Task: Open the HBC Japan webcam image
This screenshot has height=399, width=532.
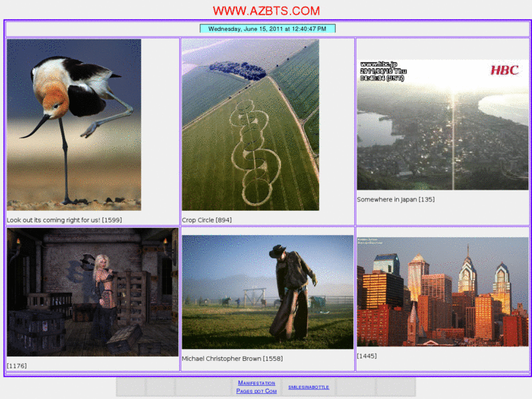Action: tap(443, 124)
